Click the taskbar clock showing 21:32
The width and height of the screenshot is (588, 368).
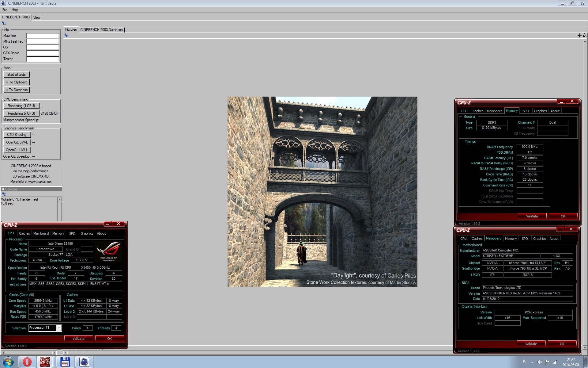[x=571, y=360]
